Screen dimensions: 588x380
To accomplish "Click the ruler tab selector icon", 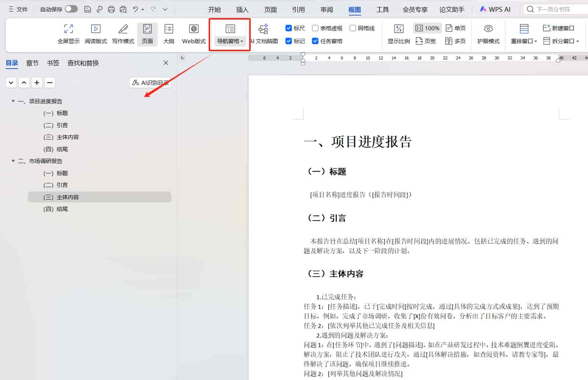I will 182,58.
